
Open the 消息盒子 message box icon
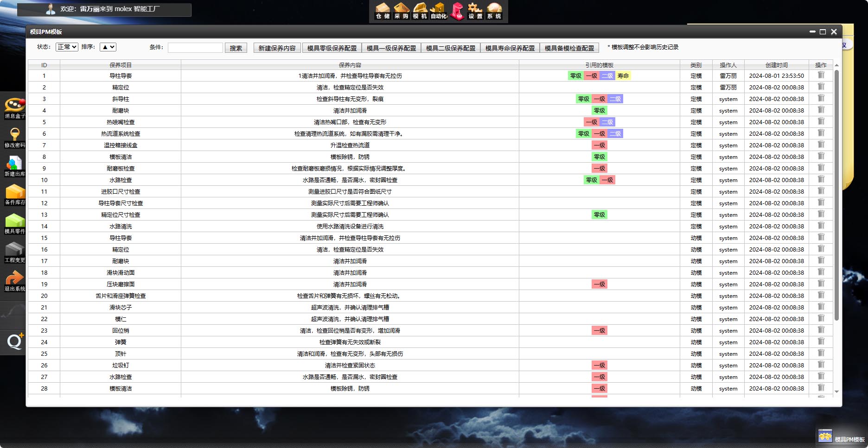click(15, 107)
